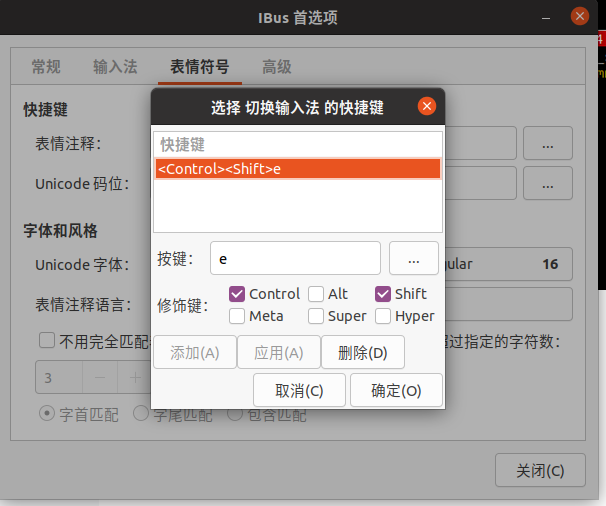Open the Unicode 码位 shortcut ellipsis button
The height and width of the screenshot is (506, 606).
pyautogui.click(x=548, y=183)
